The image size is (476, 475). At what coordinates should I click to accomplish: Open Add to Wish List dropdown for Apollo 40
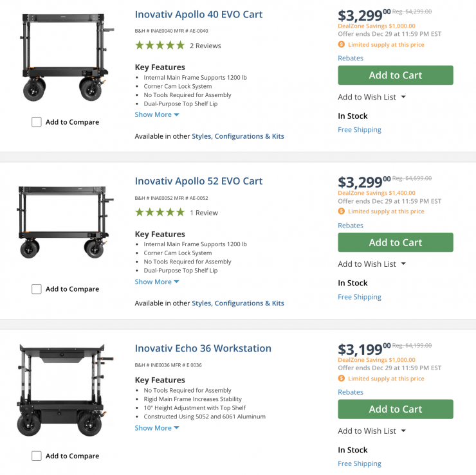(372, 97)
